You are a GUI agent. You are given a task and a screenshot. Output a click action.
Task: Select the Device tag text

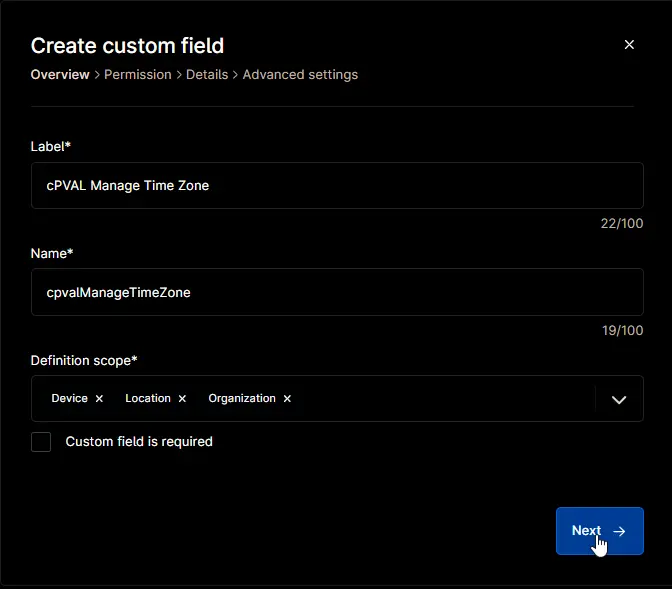point(69,398)
